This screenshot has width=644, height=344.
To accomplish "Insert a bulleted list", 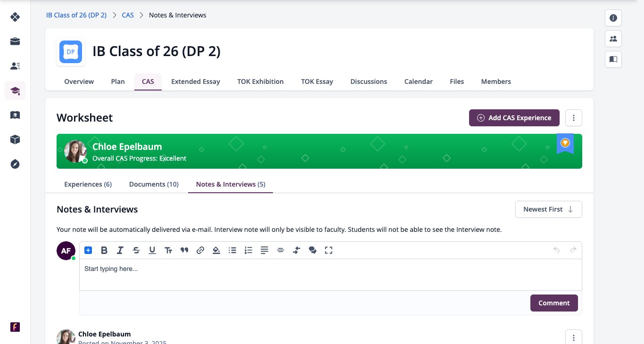I will tap(232, 250).
